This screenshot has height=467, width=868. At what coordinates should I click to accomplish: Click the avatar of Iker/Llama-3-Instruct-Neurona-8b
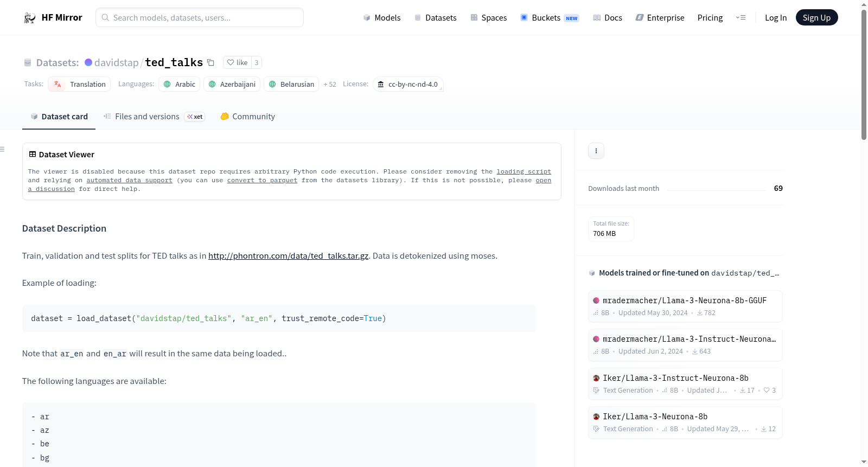point(596,378)
